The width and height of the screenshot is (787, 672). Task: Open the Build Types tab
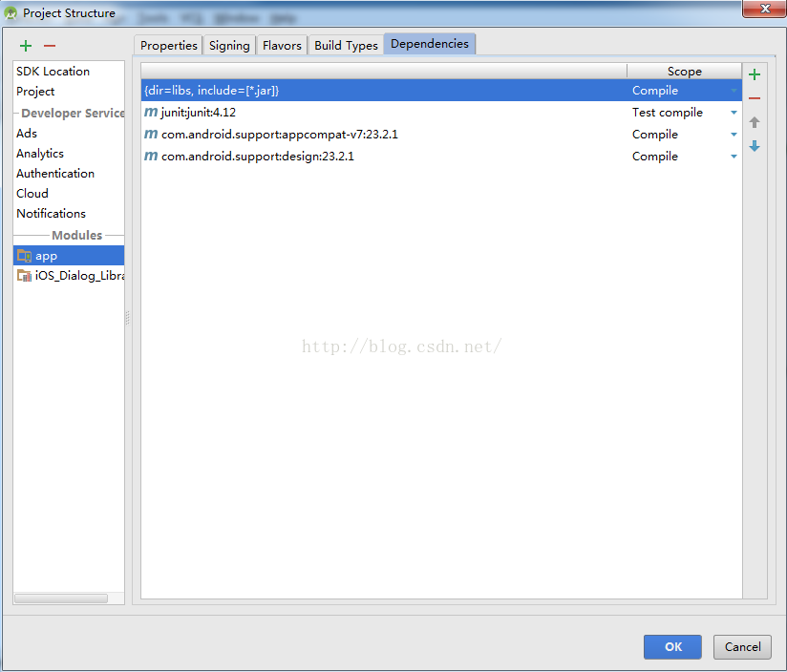(x=346, y=45)
